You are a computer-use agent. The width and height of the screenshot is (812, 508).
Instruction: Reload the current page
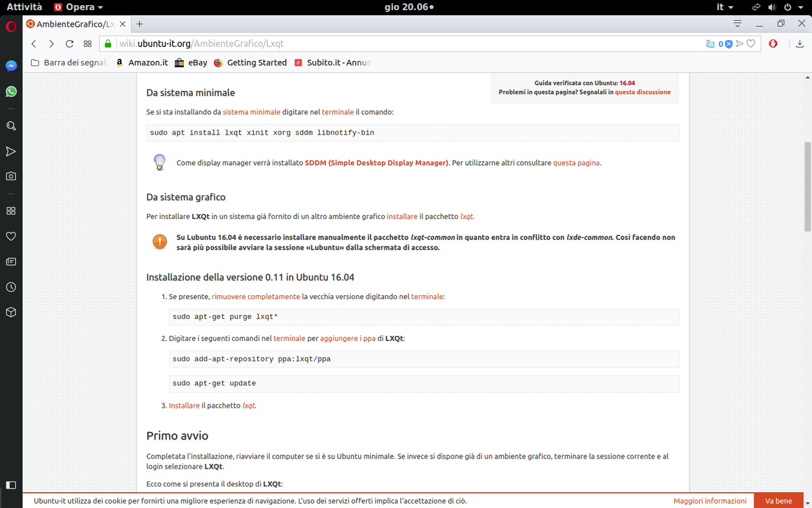(x=70, y=44)
